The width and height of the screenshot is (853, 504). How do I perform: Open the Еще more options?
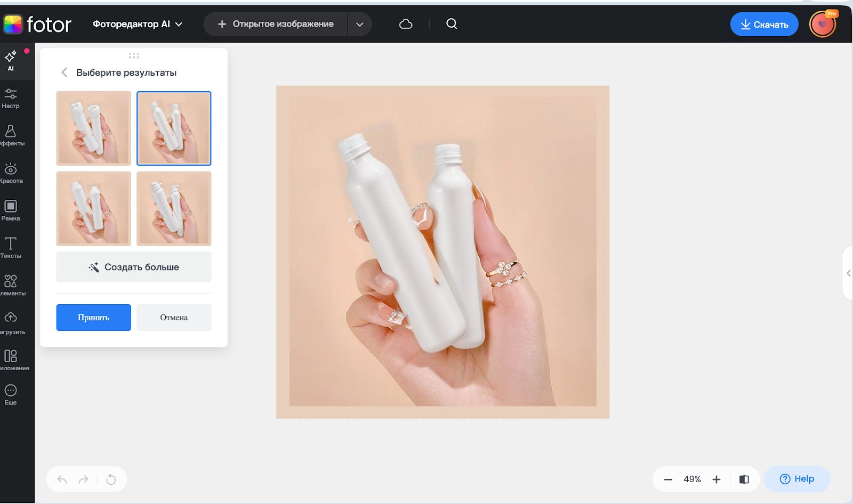[x=11, y=395]
